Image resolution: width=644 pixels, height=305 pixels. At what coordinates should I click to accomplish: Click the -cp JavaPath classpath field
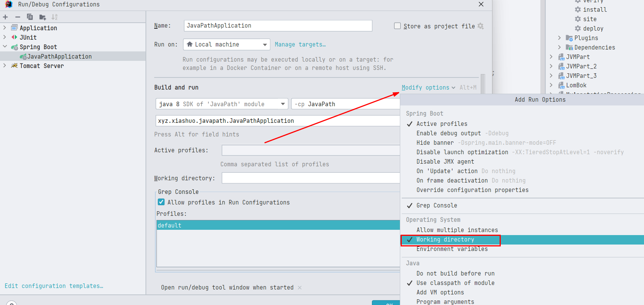click(345, 104)
